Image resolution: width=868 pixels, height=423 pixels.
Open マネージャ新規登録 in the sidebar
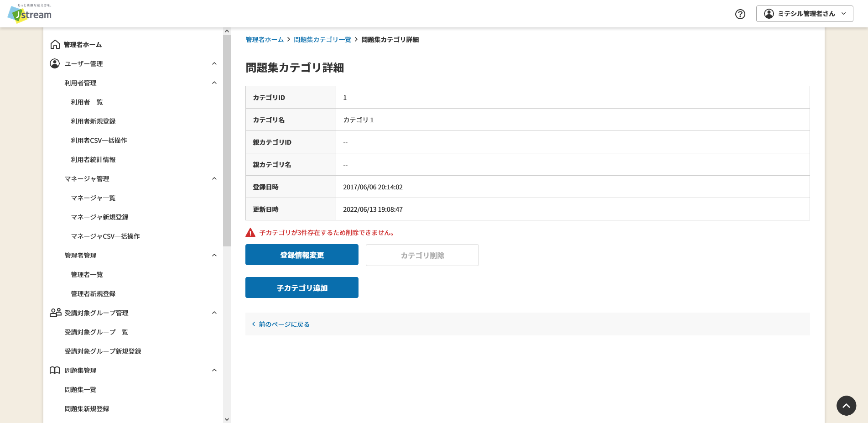(x=99, y=217)
